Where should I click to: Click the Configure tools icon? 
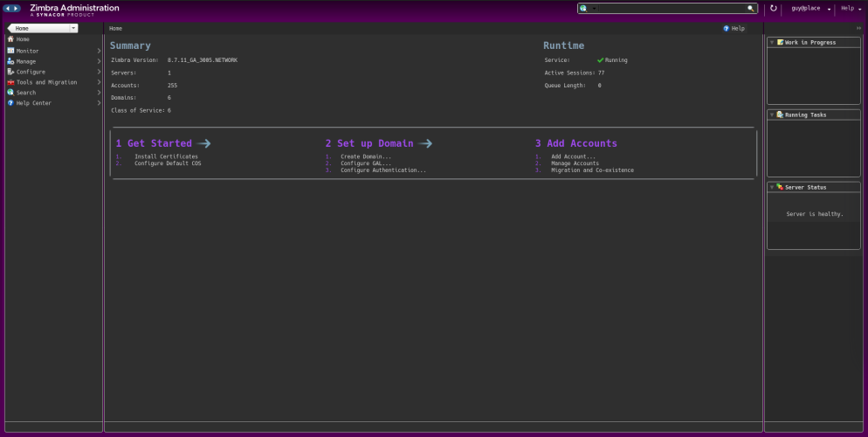[x=10, y=72]
